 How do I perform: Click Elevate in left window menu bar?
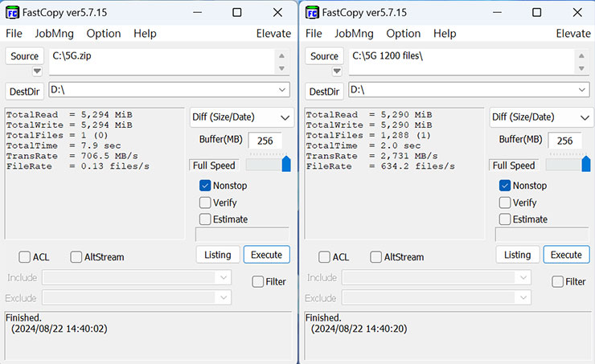[273, 34]
